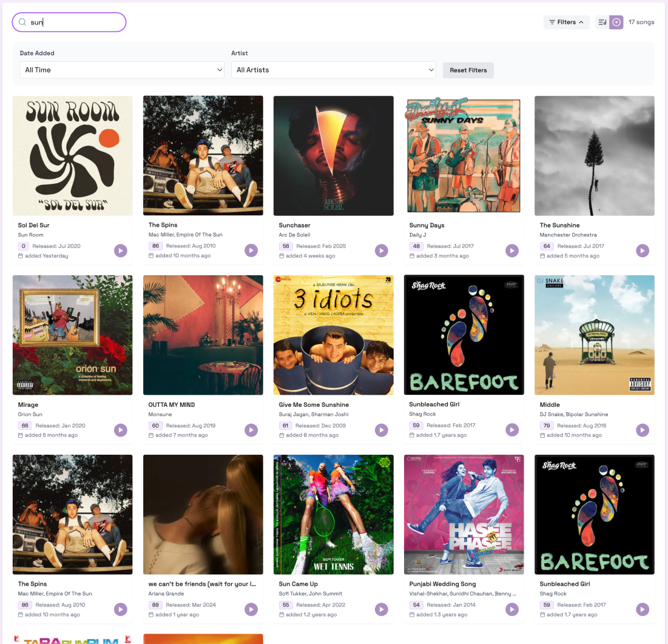Play "Mirage" by Orion Sun
The width and height of the screenshot is (668, 644).
[121, 430]
